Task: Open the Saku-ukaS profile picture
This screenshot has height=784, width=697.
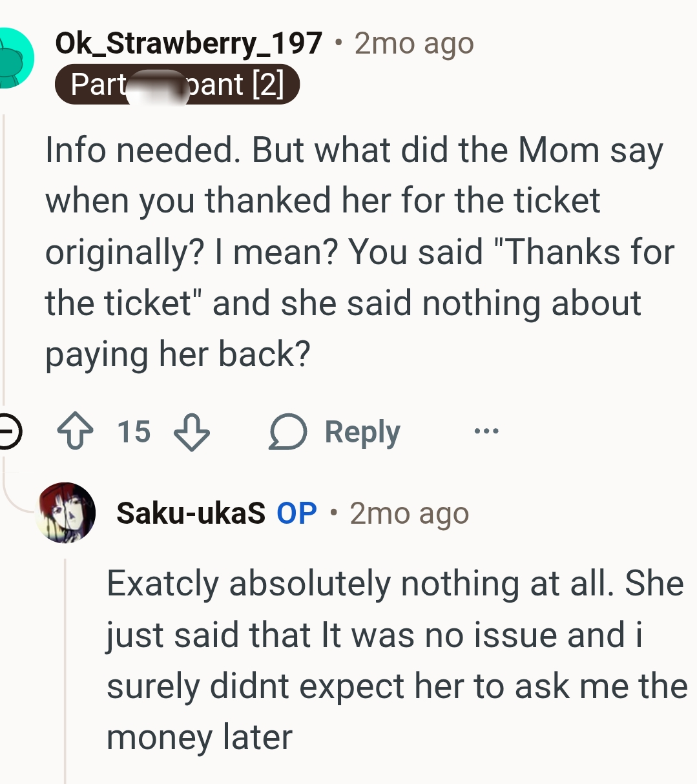Action: click(67, 513)
